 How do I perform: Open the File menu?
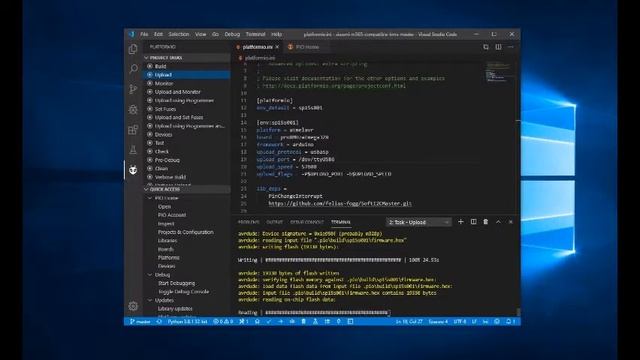pyautogui.click(x=144, y=34)
